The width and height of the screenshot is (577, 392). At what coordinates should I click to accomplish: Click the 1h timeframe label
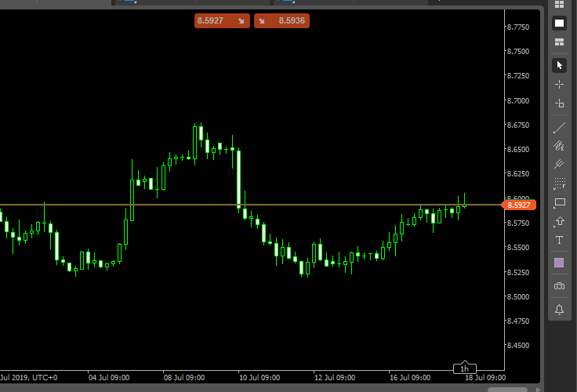coord(464,368)
